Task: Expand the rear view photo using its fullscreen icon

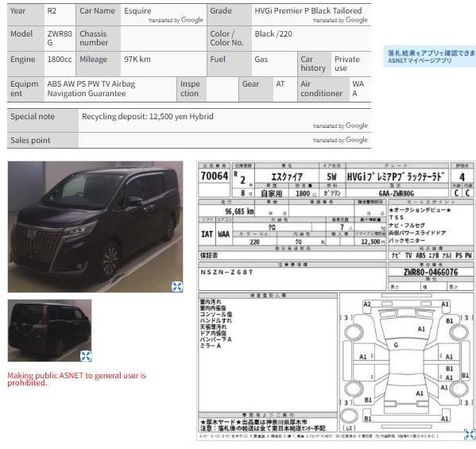Action: (86, 356)
